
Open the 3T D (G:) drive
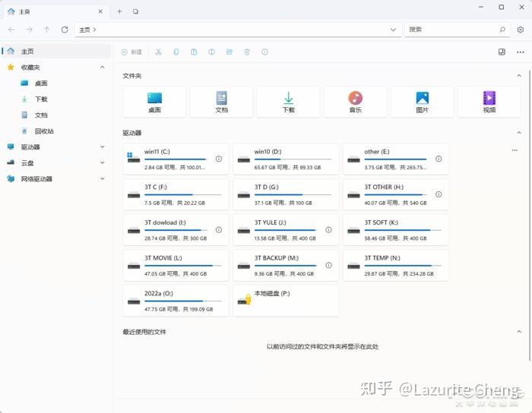coord(286,194)
